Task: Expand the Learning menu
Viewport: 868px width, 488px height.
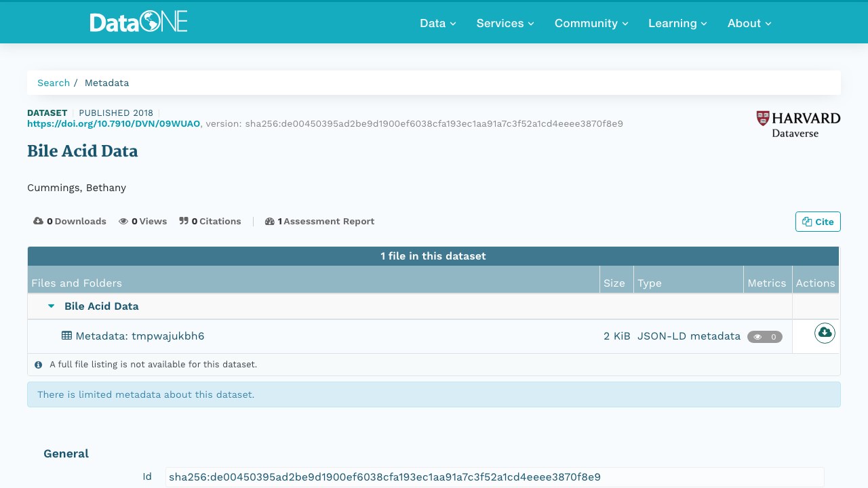Action: click(x=677, y=23)
